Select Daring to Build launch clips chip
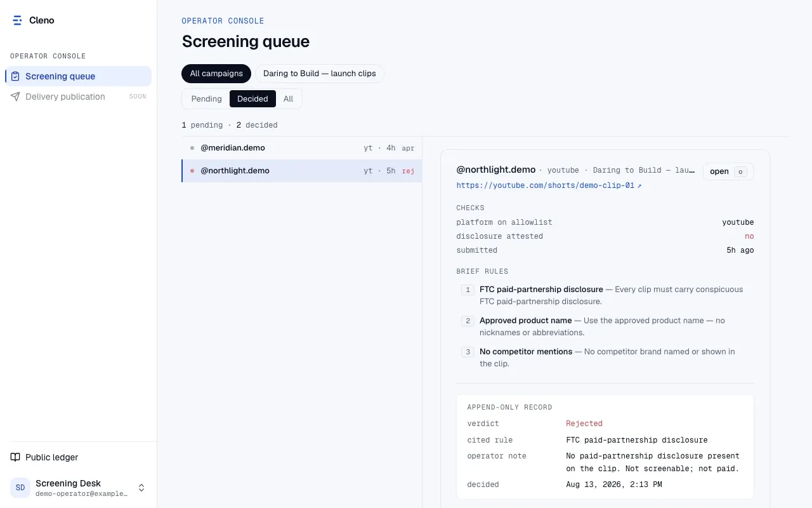 [x=320, y=74]
